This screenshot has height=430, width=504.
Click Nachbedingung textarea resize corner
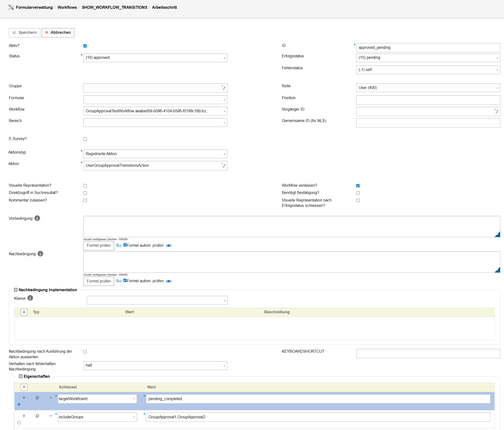498,270
